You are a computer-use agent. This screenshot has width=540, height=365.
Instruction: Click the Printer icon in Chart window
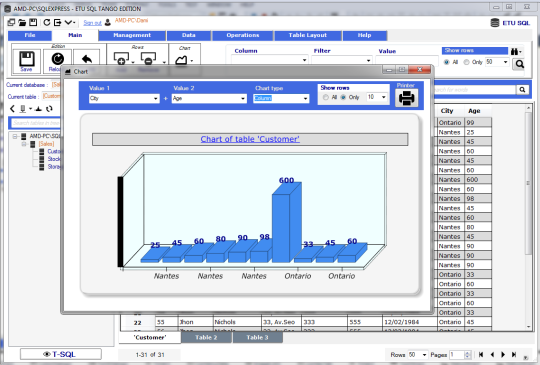coord(406,98)
